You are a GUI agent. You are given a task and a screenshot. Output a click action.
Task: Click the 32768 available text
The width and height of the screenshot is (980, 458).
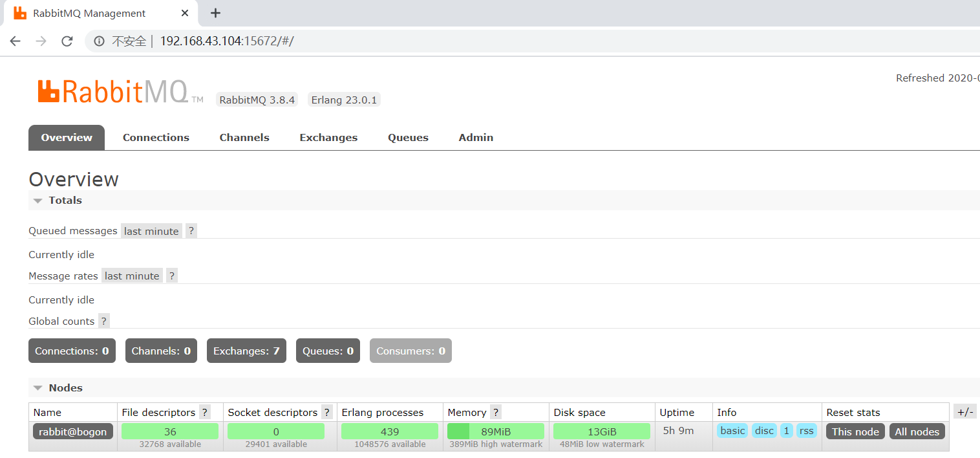coord(170,444)
